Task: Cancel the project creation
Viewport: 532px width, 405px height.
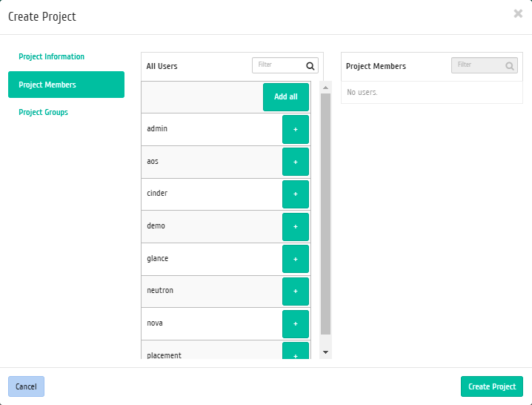Action: [x=26, y=386]
